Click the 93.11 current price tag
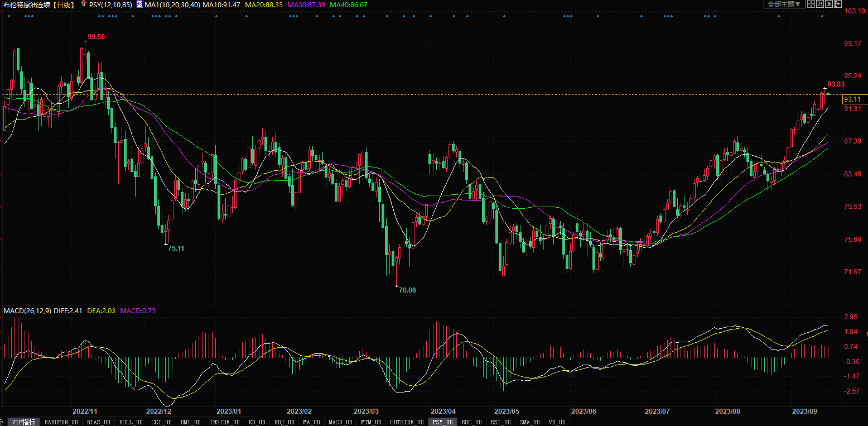The image size is (868, 426). [x=852, y=99]
